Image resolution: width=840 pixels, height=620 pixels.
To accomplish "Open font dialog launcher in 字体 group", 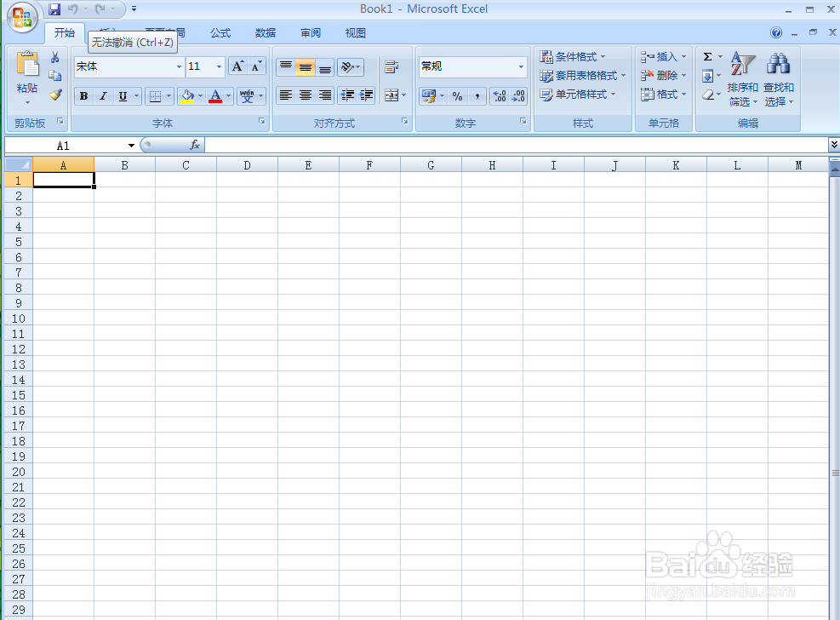I will (262, 122).
